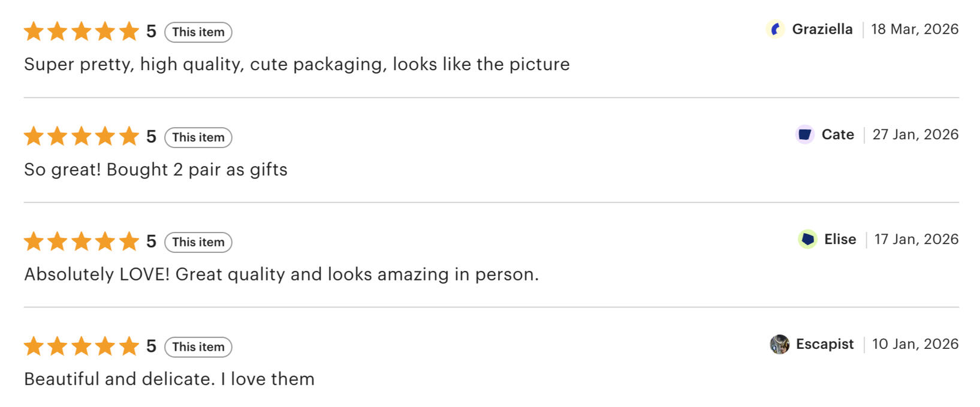Click first star in Graziella's review rating
The width and height of the screenshot is (980, 407).
click(34, 31)
